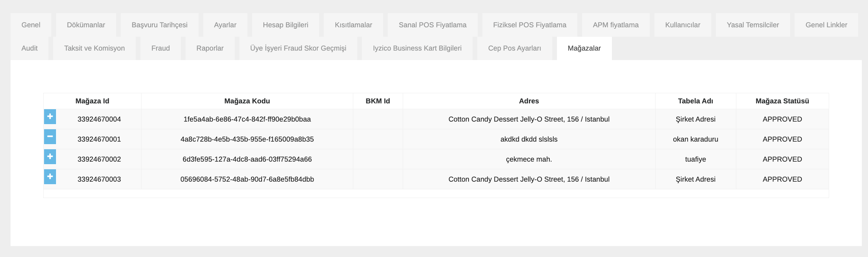Expand store row 33924670004
Viewport: 868px width, 257px height.
(50, 116)
